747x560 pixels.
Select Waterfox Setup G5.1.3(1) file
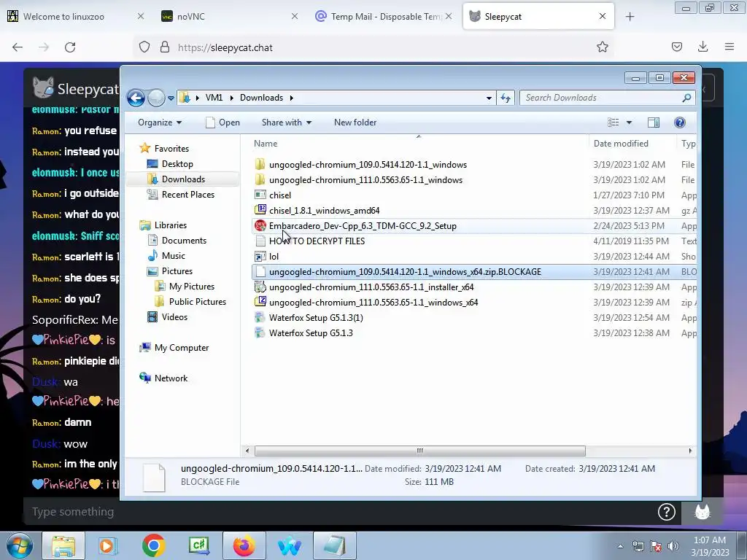pyautogui.click(x=316, y=318)
